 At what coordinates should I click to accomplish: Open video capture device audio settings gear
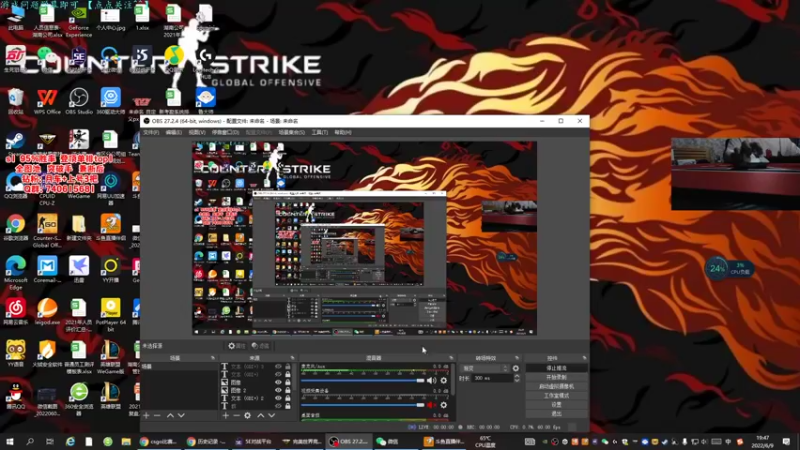pyautogui.click(x=444, y=405)
